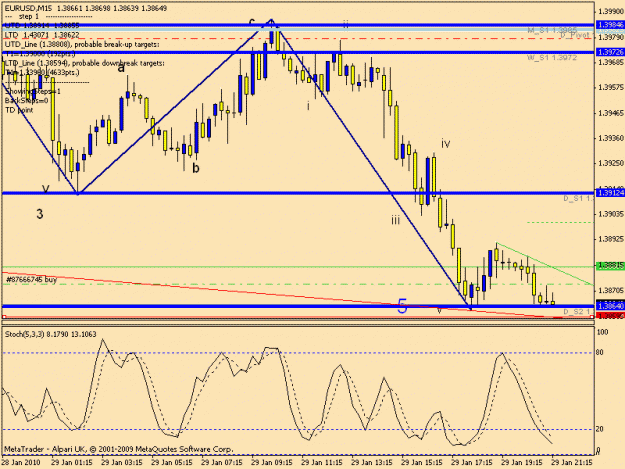Click the wave label b
625x469 pixels.
196,168
